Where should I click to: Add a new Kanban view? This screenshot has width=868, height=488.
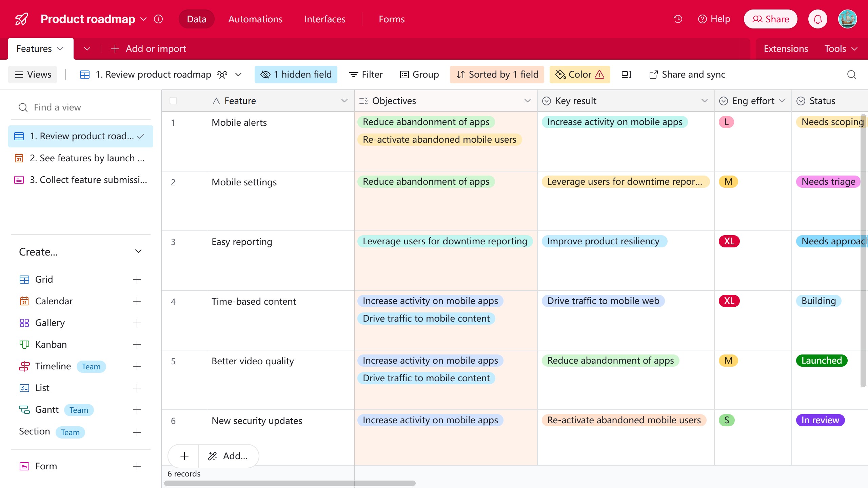point(137,345)
